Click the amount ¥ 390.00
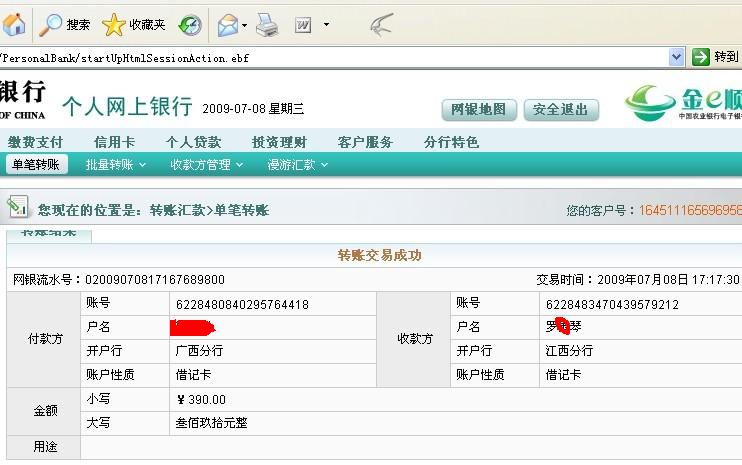742x465 pixels. [x=201, y=400]
